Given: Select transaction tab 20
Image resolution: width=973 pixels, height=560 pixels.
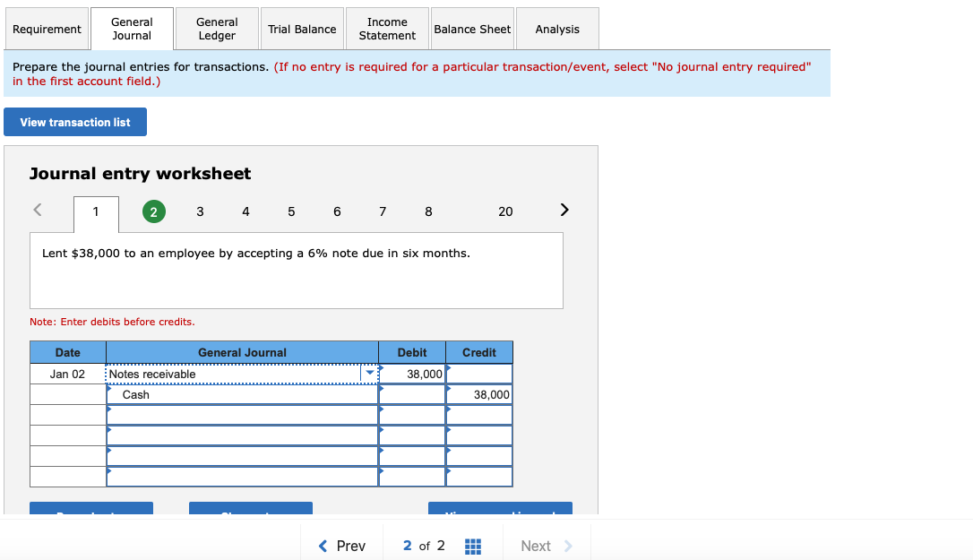Looking at the screenshot, I should coord(505,211).
